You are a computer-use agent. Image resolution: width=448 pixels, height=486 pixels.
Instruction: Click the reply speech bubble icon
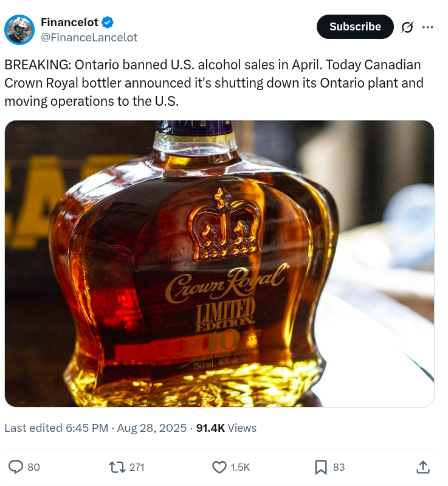pos(16,467)
